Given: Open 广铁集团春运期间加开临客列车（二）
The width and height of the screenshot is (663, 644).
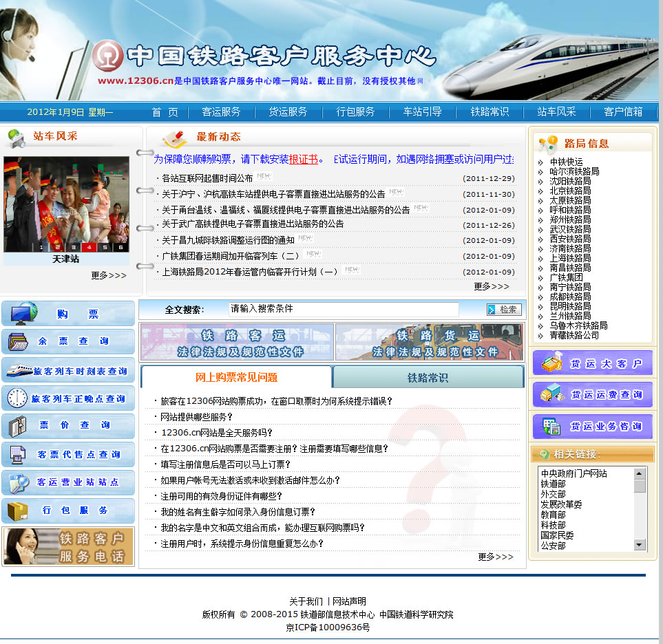Looking at the screenshot, I should tap(231, 256).
